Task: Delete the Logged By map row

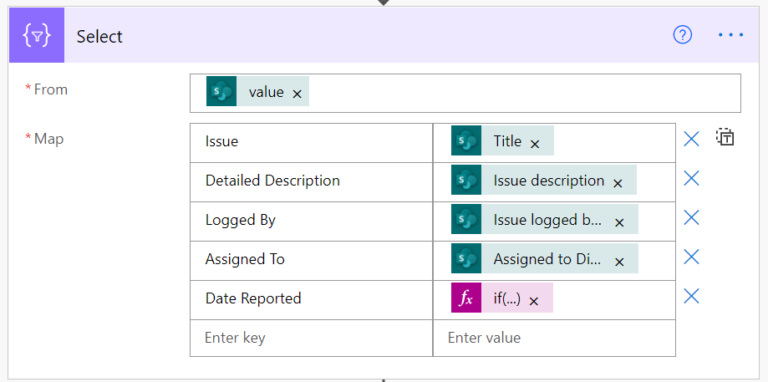Action: (691, 217)
